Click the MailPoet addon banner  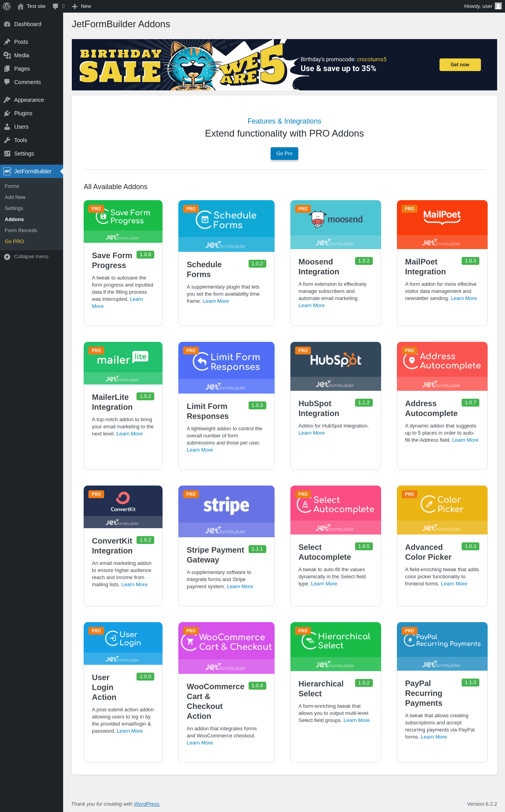pos(442,225)
